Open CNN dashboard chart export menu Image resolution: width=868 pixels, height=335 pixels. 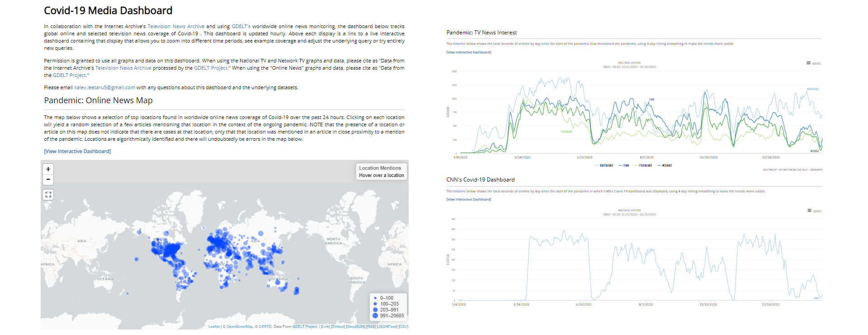[814, 211]
